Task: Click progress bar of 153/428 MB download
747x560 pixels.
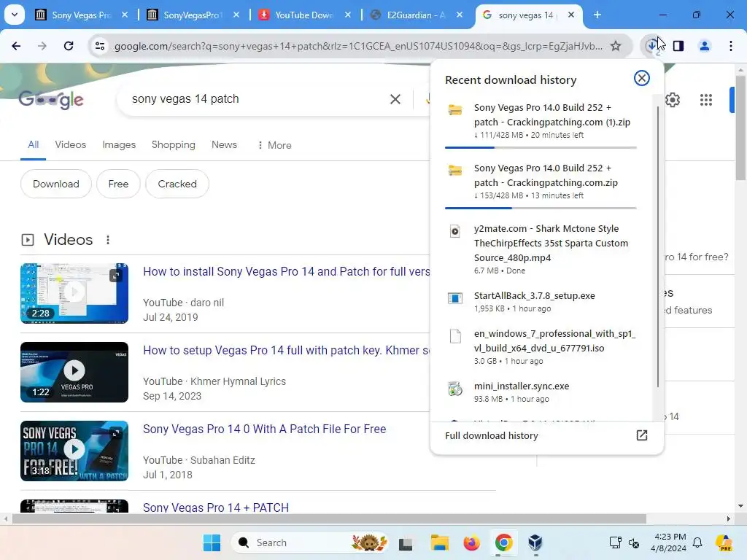Action: click(541, 208)
